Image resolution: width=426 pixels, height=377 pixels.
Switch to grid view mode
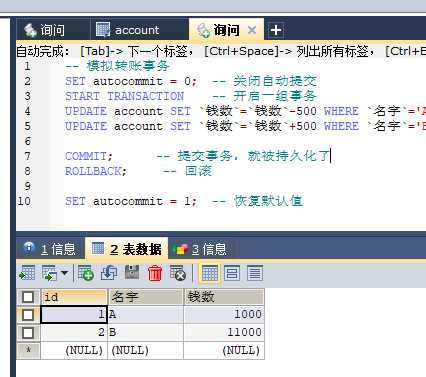pyautogui.click(x=210, y=274)
